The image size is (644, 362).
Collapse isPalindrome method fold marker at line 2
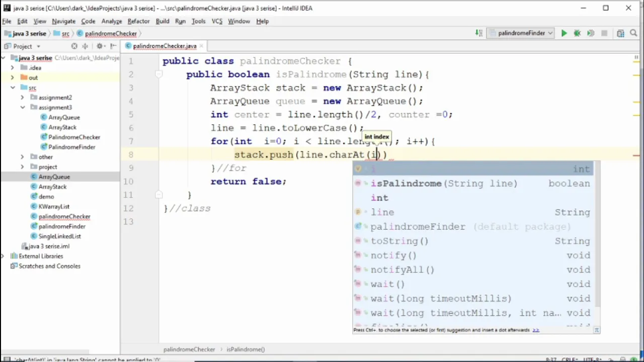[x=158, y=74]
